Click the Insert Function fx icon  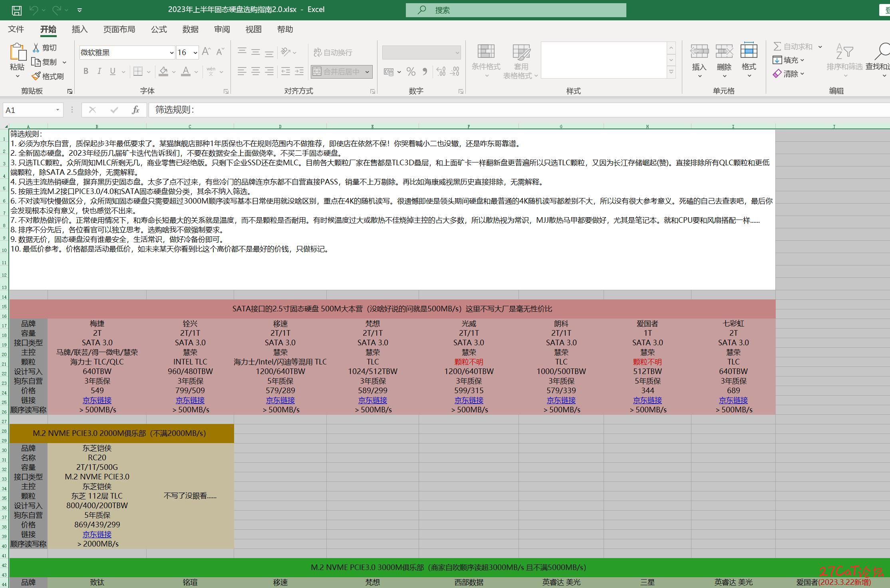135,110
